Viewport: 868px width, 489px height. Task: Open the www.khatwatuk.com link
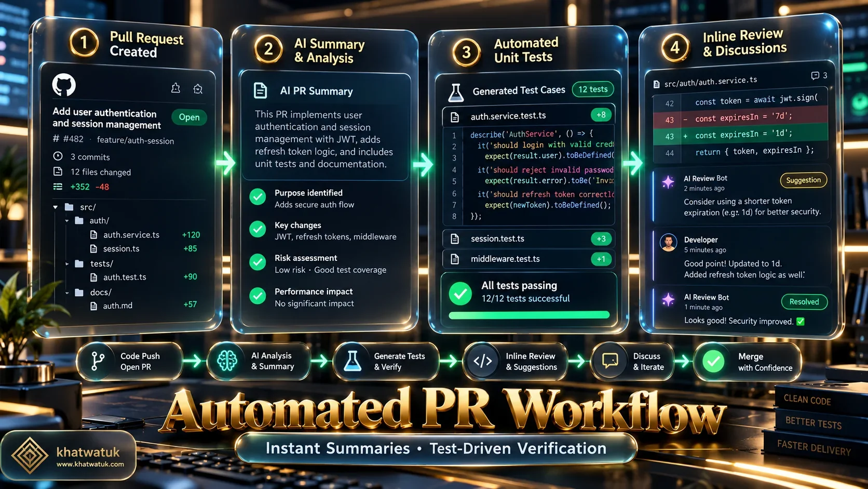(x=90, y=464)
